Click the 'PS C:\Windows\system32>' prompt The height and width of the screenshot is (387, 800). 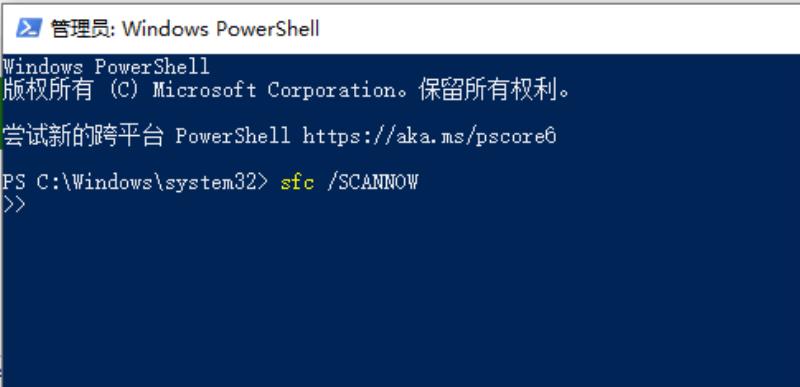pyautogui.click(x=135, y=182)
